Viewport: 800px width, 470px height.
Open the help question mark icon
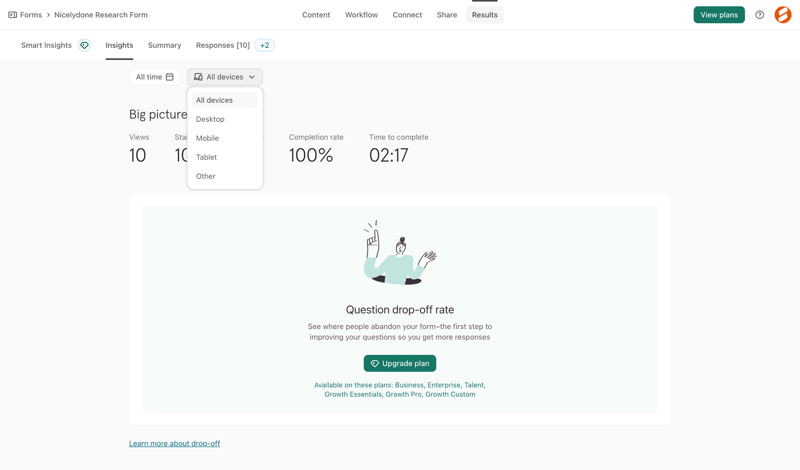[x=760, y=15]
